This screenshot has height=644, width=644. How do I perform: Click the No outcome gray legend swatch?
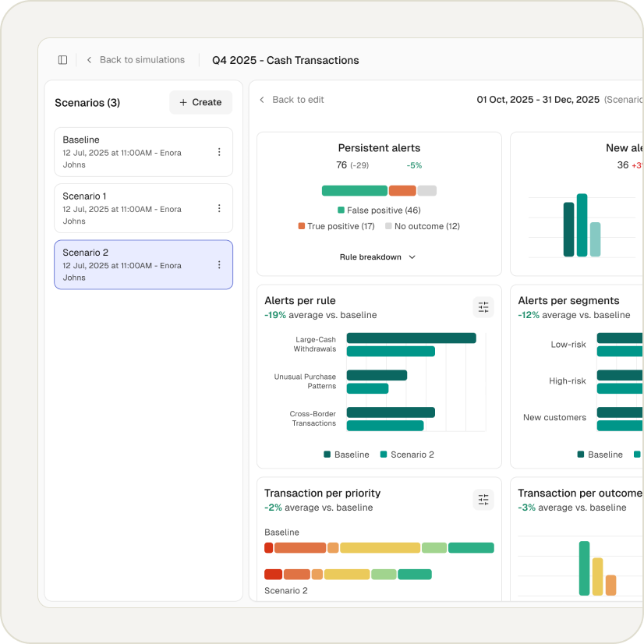point(388,226)
